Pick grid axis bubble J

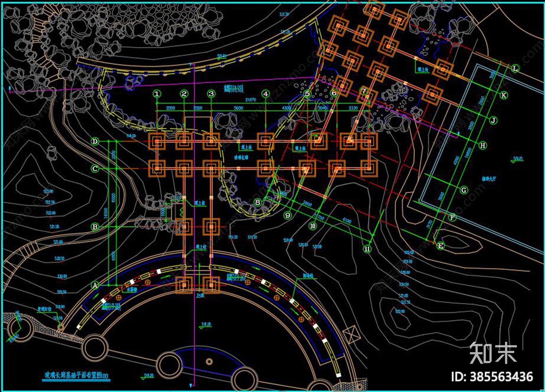(493, 120)
